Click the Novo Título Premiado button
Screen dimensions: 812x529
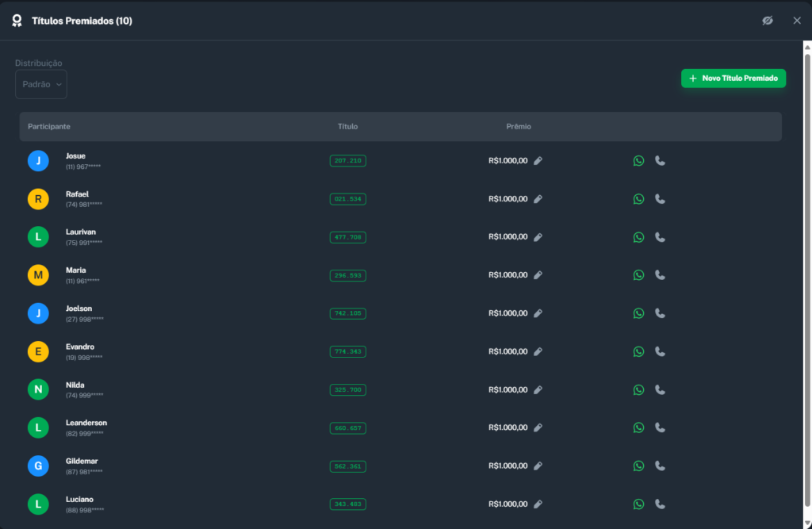point(733,79)
